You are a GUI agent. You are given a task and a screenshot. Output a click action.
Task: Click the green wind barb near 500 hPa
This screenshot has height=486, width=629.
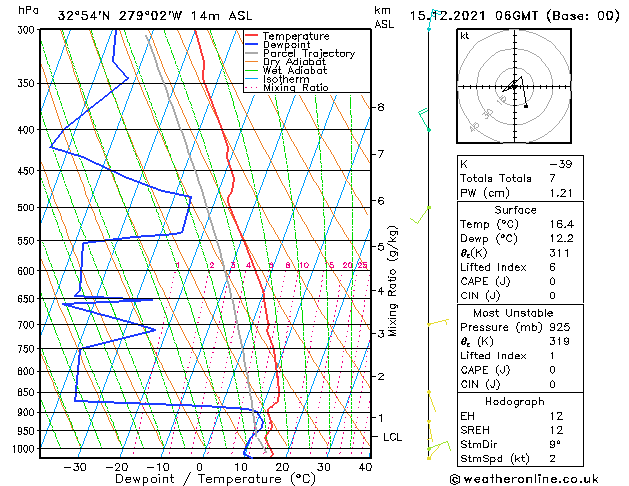420,215
